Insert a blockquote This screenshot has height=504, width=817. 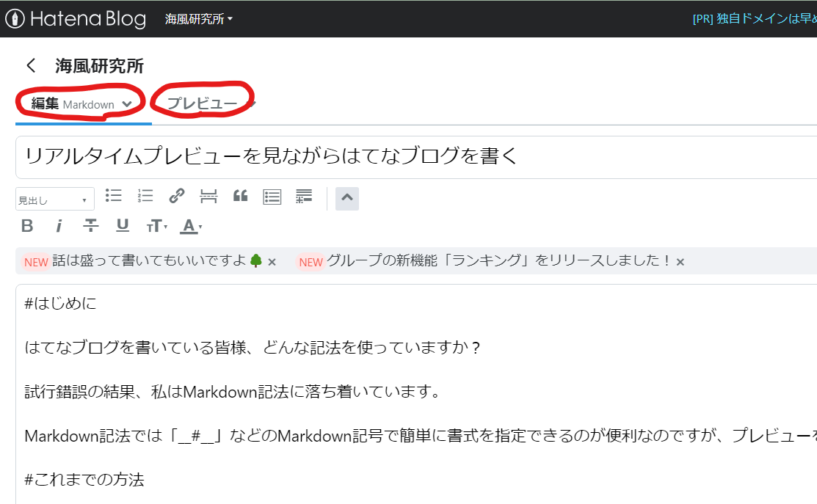[240, 196]
